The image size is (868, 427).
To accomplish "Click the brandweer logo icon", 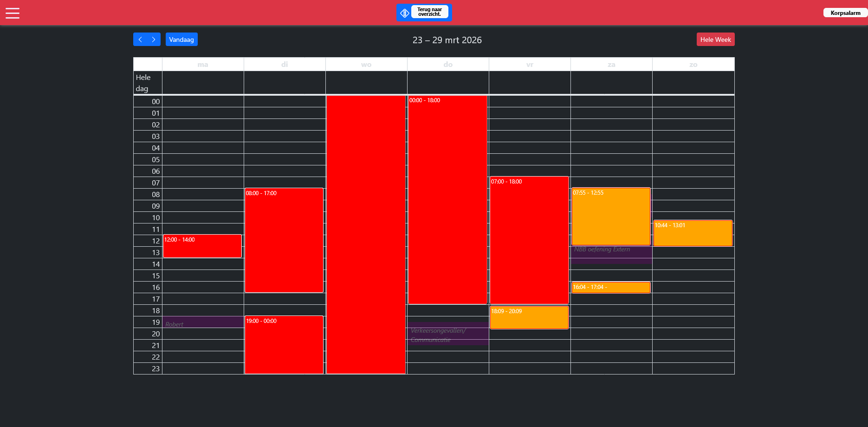I will click(x=404, y=13).
